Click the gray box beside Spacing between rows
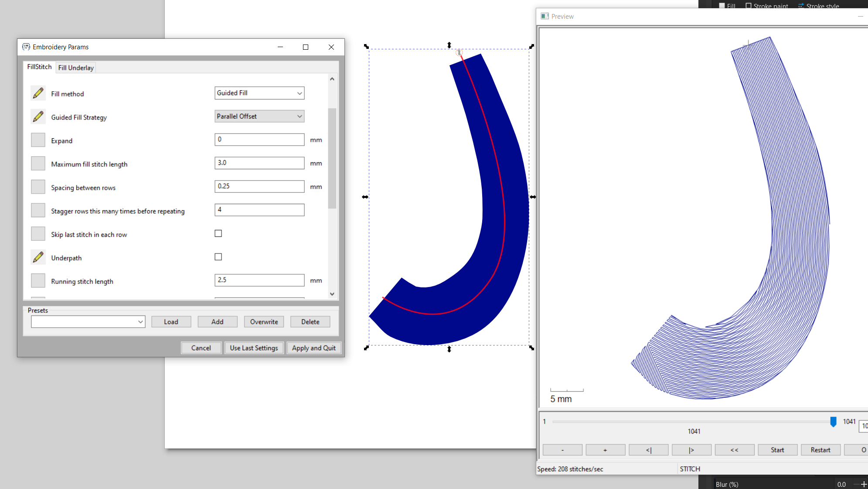The image size is (868, 489). coord(38,187)
